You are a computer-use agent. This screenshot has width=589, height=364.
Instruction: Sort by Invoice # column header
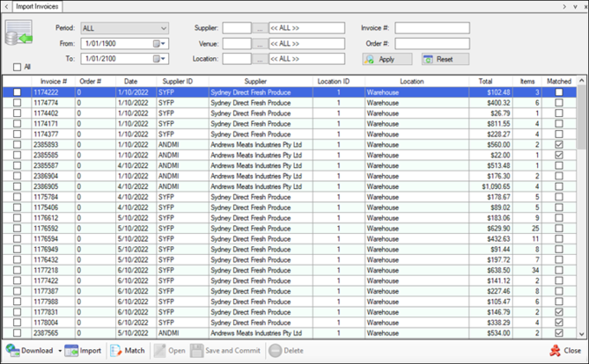coord(54,82)
